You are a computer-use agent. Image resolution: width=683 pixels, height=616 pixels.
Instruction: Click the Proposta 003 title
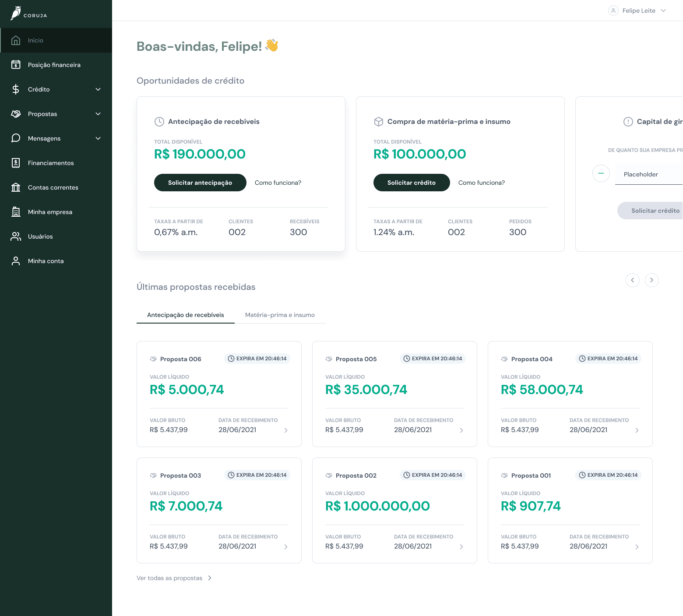point(180,475)
